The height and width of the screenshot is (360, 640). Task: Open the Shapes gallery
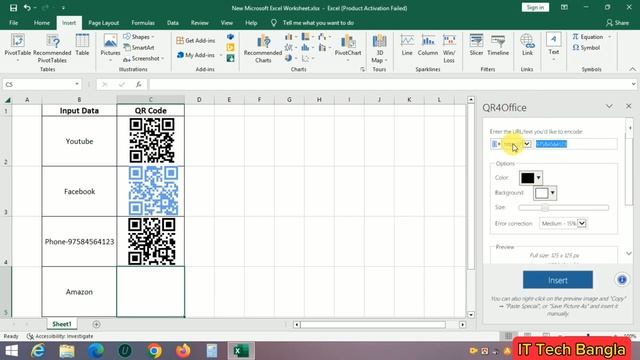tap(138, 37)
